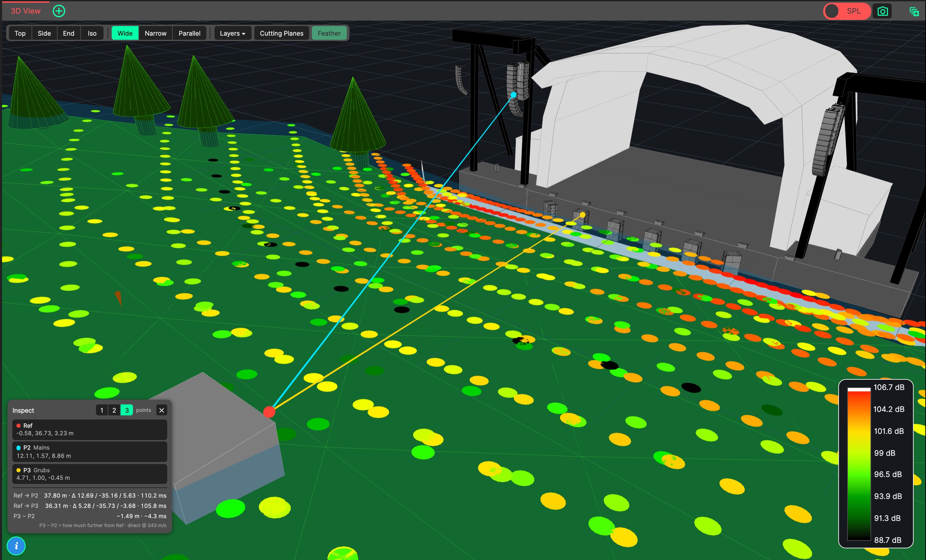Select the yellow P3 Grubs point marker

click(582, 215)
